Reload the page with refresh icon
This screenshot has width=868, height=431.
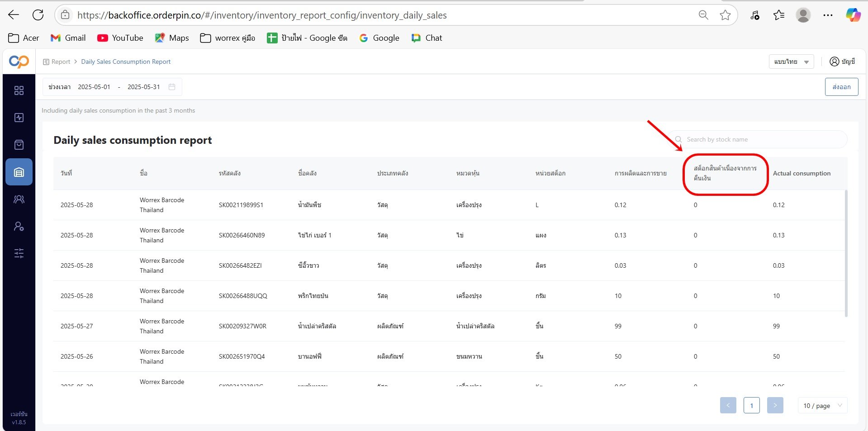pos(38,15)
